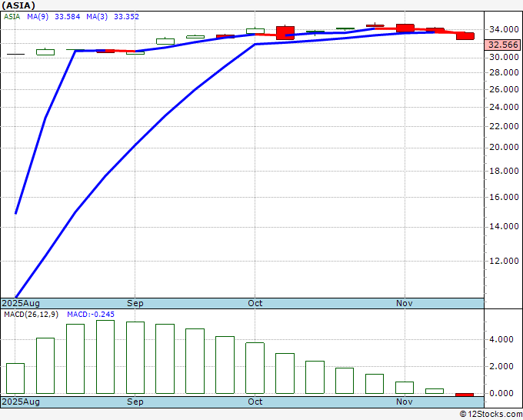Click the 30.000 price axis label
The height and width of the screenshot is (420, 523).
(x=504, y=58)
